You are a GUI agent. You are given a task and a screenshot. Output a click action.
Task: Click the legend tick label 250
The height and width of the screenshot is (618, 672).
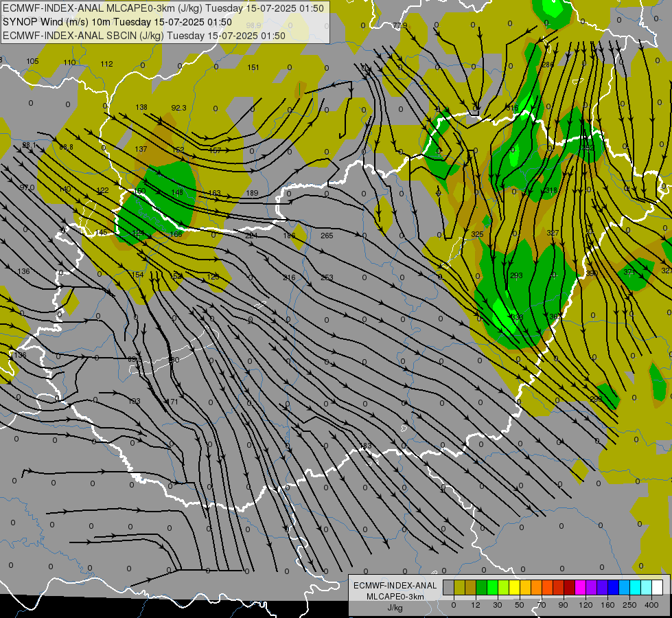click(x=629, y=605)
